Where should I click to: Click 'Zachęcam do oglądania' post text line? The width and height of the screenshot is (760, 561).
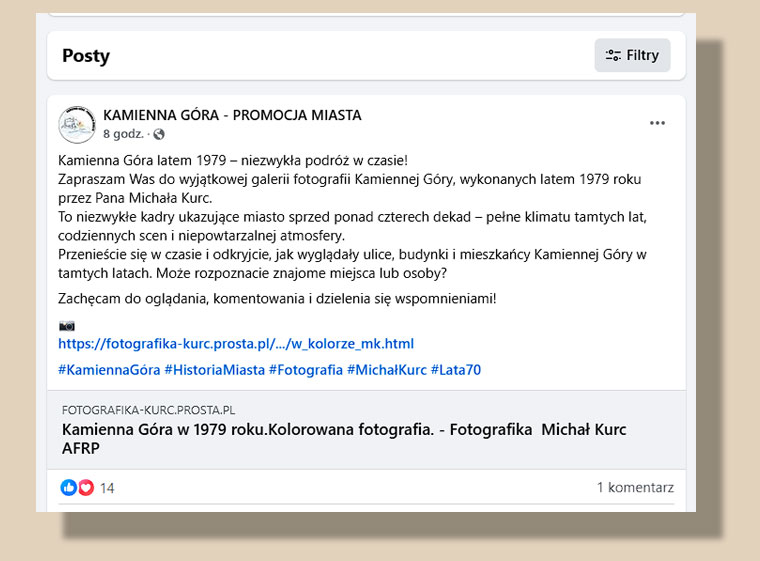pos(277,299)
